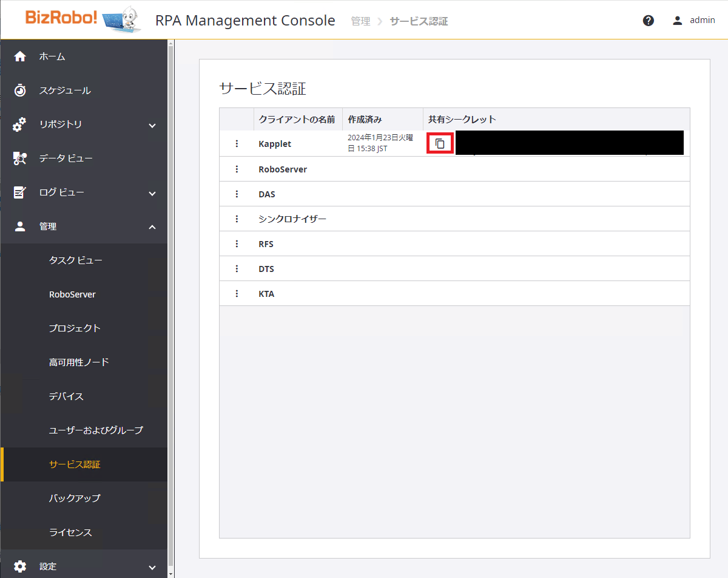Image resolution: width=728 pixels, height=578 pixels.
Task: Click the RPA Management Console title
Action: pos(245,20)
